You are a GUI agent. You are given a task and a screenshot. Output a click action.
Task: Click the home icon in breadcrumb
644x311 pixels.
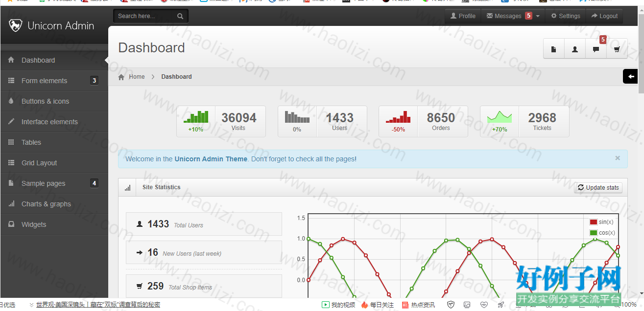tap(121, 77)
